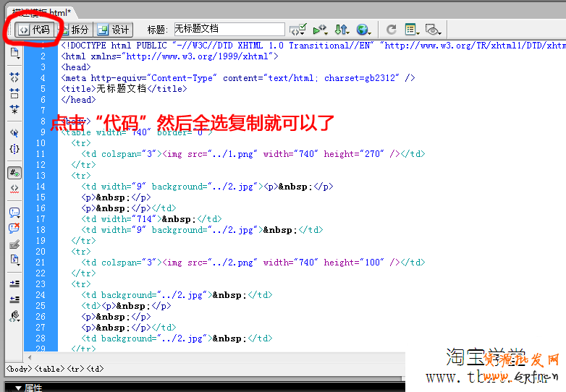The image size is (566, 392).
Task: Click the Apply comment icon
Action: pyautogui.click(x=14, y=213)
